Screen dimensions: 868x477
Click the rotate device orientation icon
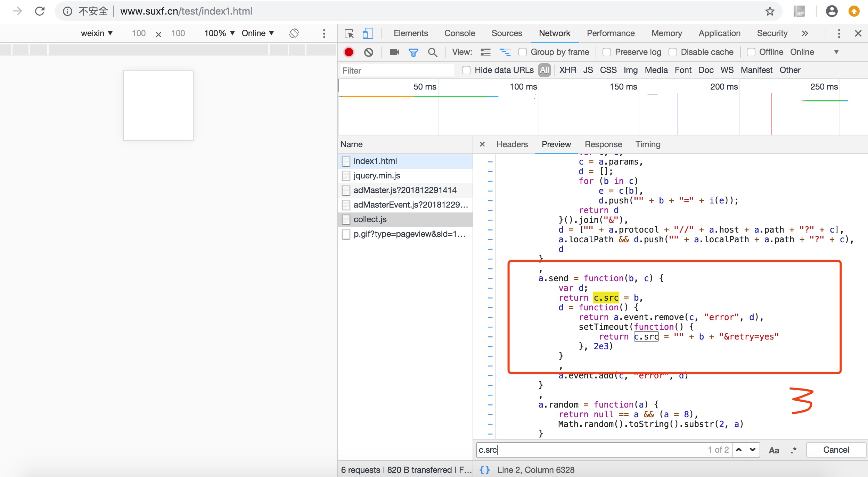point(294,33)
